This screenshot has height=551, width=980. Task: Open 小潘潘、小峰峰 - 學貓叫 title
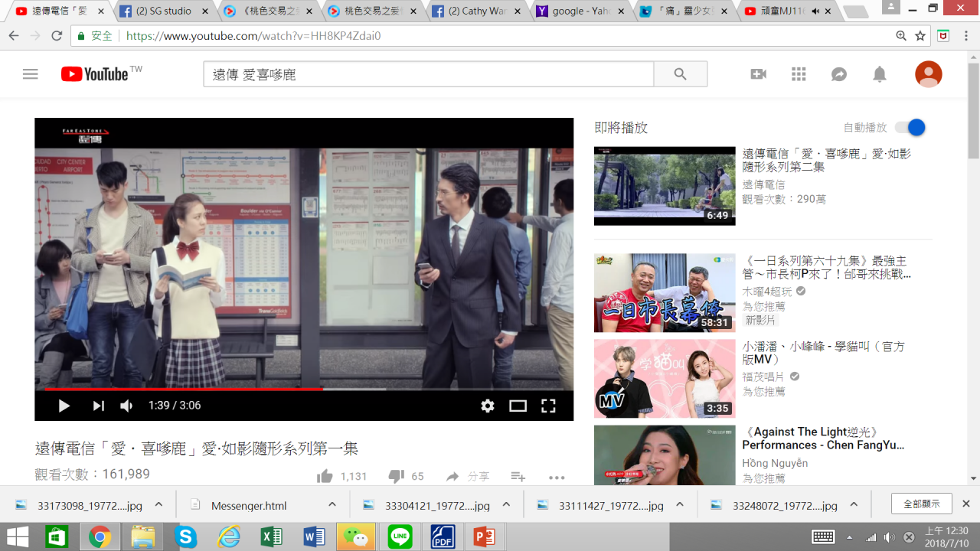click(823, 353)
